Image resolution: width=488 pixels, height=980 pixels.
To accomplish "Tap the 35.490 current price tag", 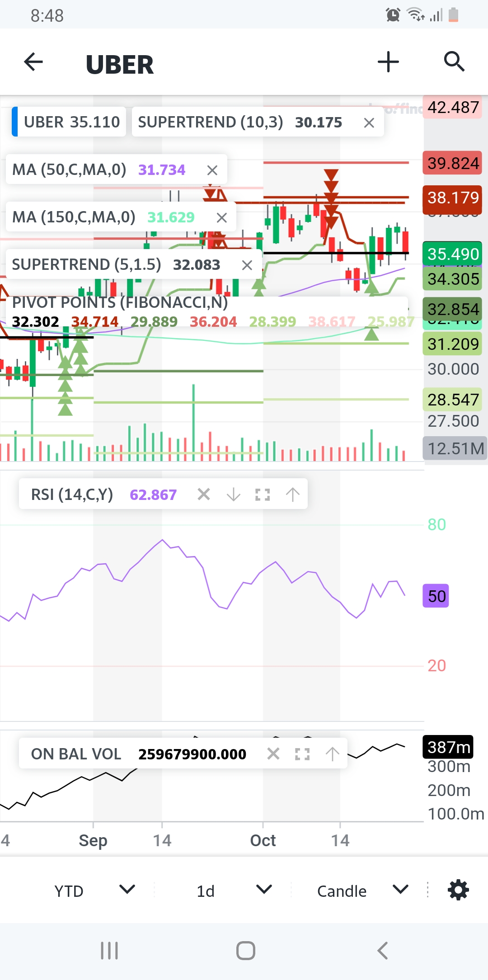I will pyautogui.click(x=453, y=254).
